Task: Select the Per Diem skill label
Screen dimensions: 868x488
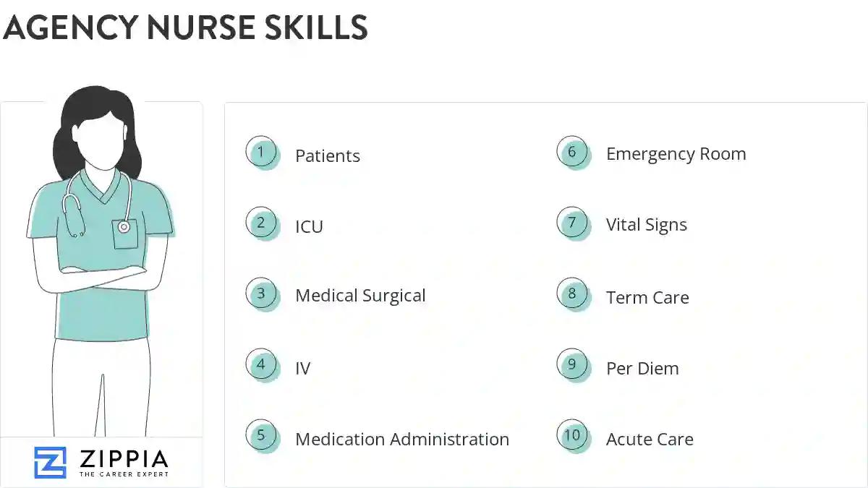Action: pyautogui.click(x=642, y=368)
